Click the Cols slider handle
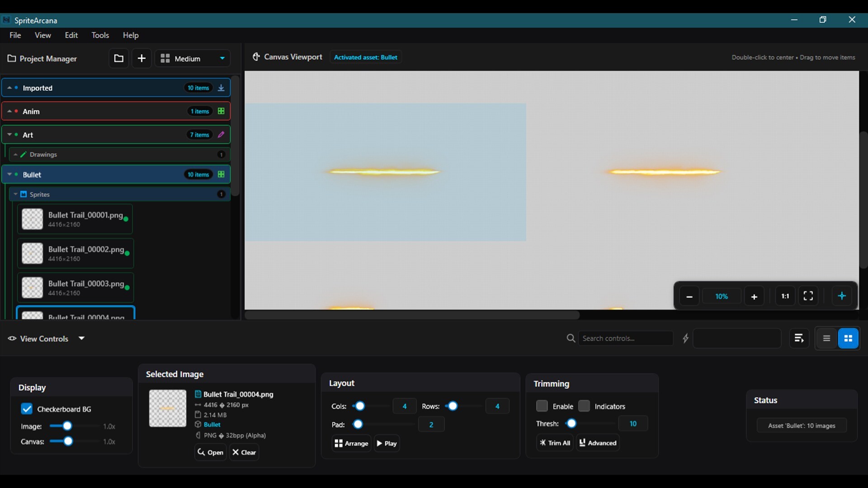The width and height of the screenshot is (868, 488). coord(360,406)
